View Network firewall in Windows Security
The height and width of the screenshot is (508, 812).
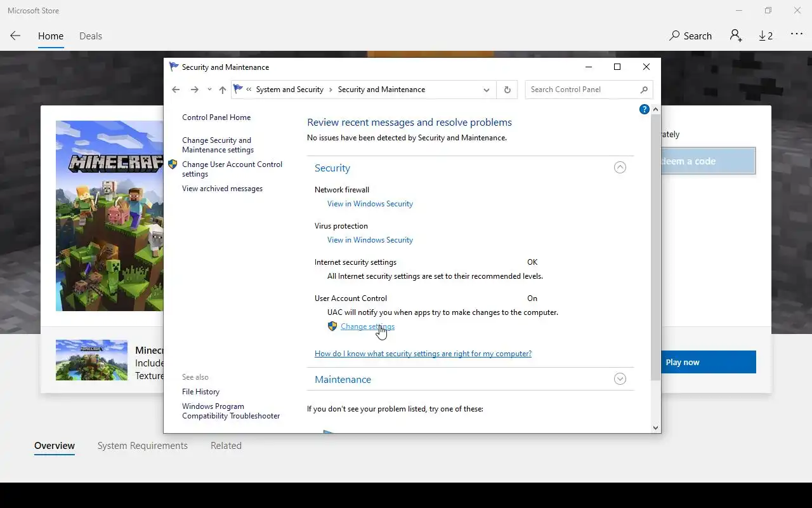point(370,204)
